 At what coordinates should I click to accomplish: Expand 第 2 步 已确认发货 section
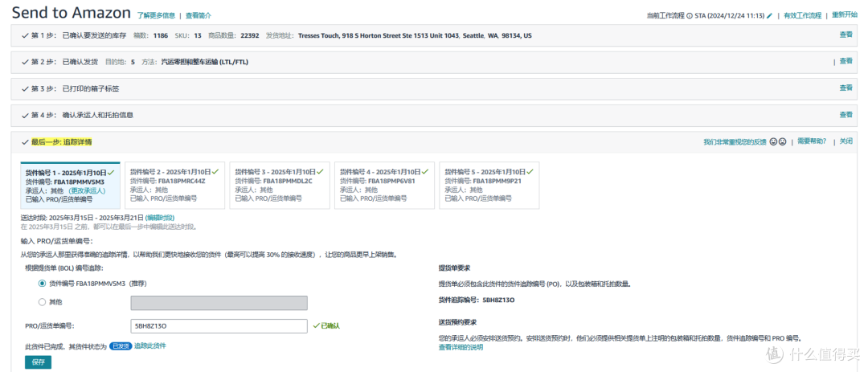[434, 62]
